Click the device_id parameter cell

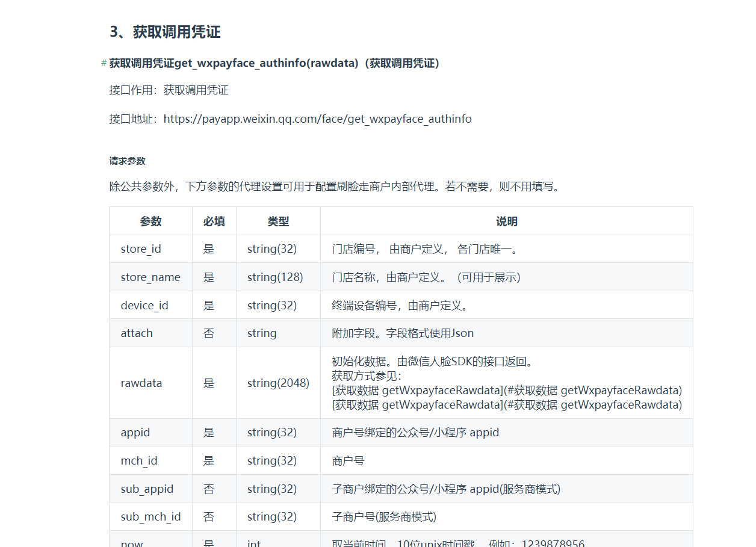(x=150, y=306)
